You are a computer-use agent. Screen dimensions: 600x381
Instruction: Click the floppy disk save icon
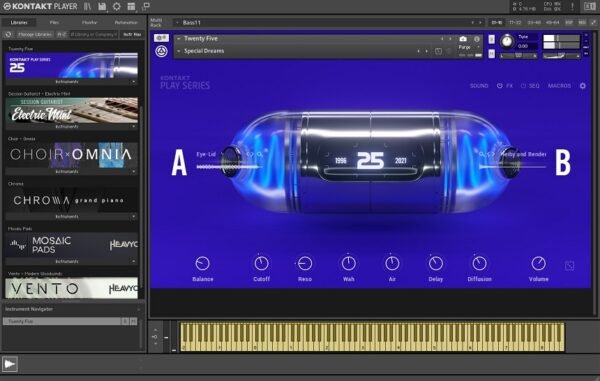(102, 7)
